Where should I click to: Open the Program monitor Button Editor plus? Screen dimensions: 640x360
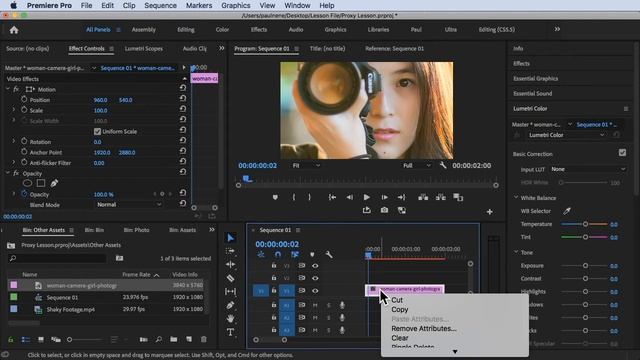(x=489, y=211)
